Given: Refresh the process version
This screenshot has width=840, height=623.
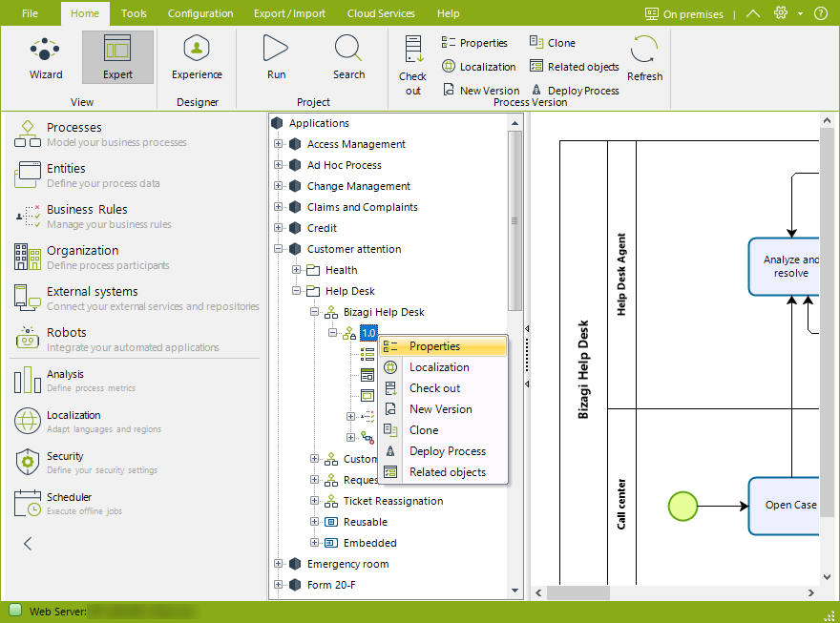Looking at the screenshot, I should click(644, 59).
